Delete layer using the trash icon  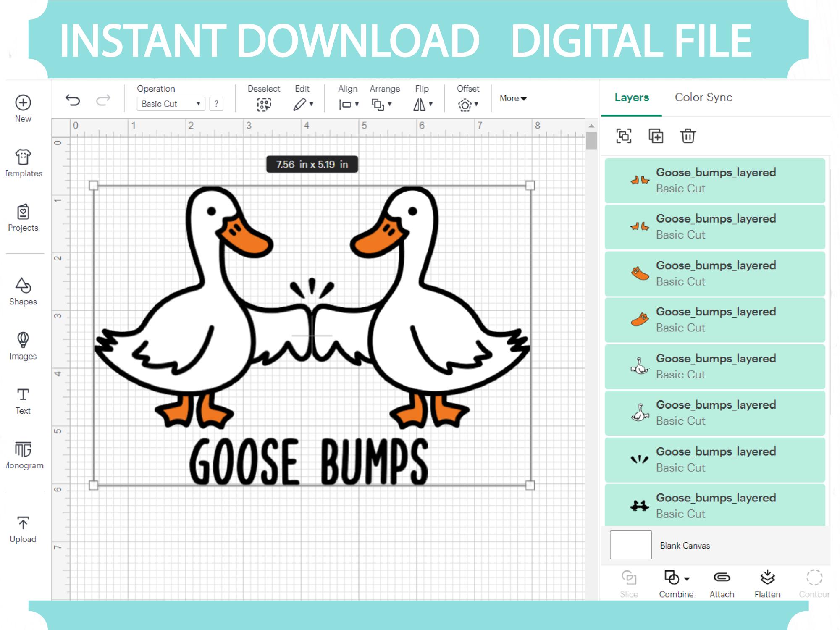click(x=688, y=136)
